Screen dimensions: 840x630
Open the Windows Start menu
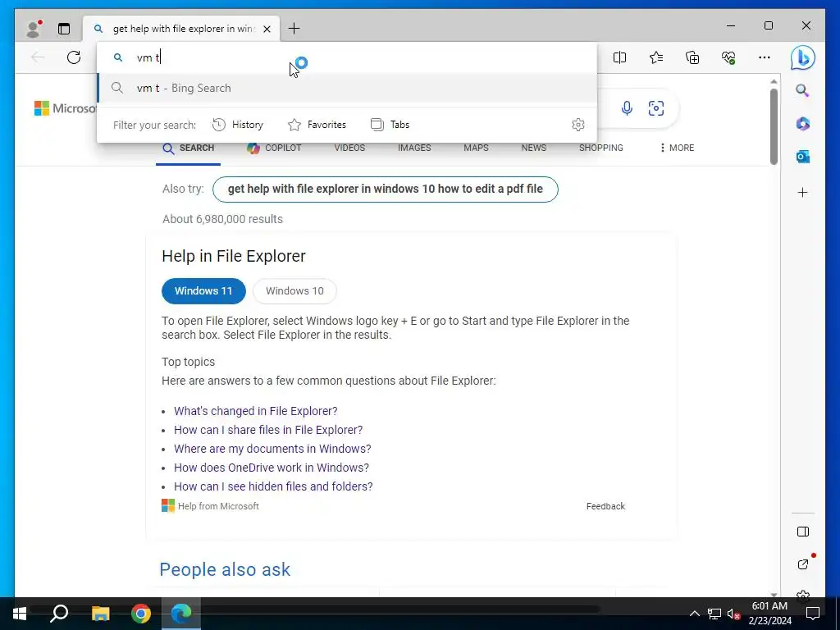point(20,614)
